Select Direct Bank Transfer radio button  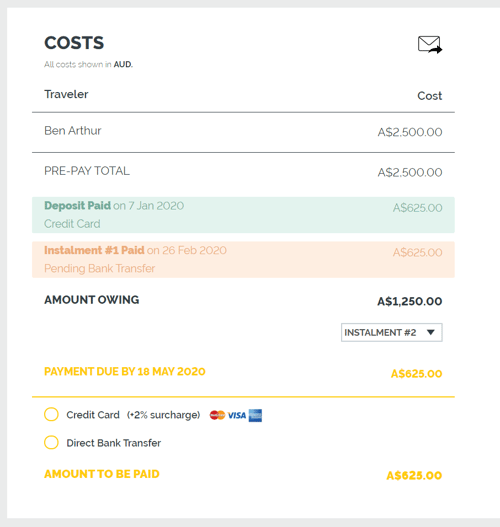coord(51,442)
